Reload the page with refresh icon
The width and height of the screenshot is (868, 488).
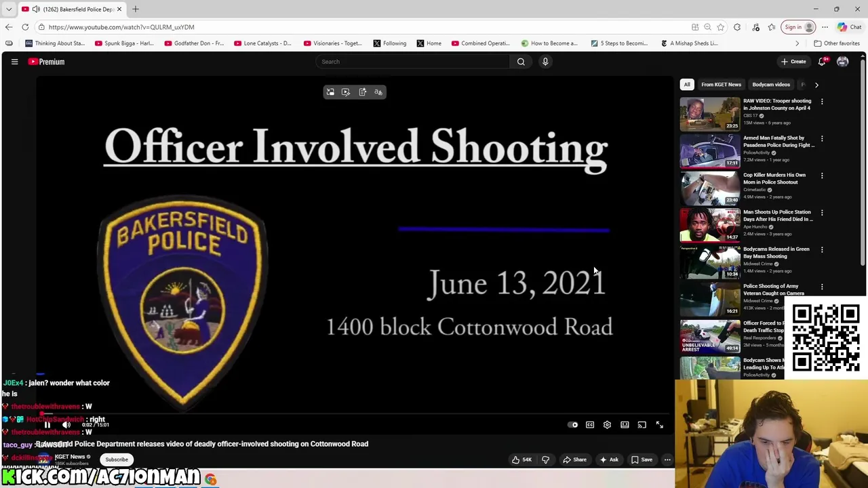(25, 27)
